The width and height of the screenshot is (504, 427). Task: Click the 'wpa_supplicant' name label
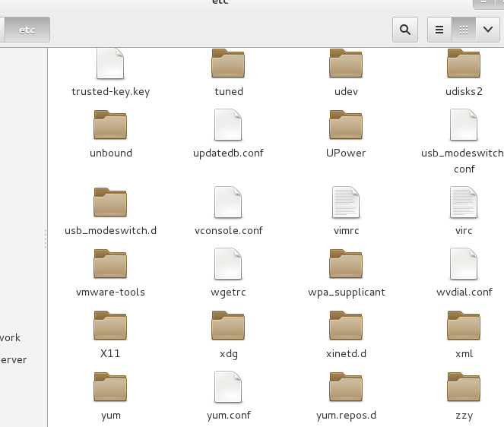pyautogui.click(x=346, y=293)
